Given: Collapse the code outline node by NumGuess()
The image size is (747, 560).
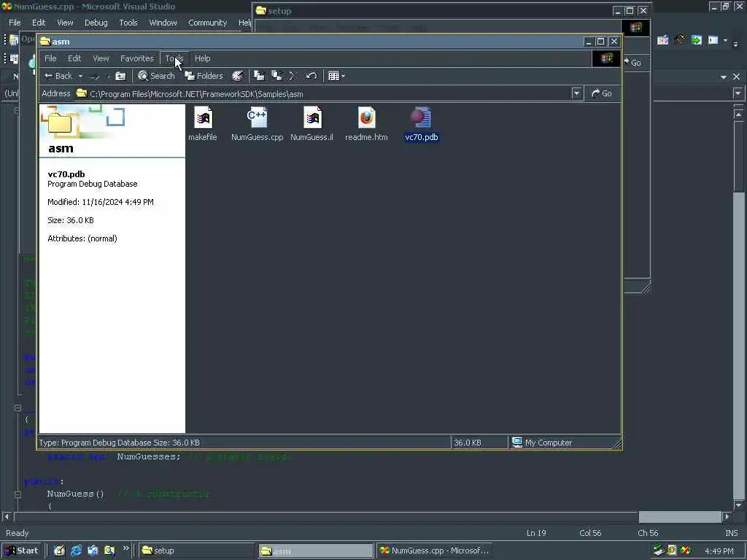Looking at the screenshot, I should coord(18,494).
